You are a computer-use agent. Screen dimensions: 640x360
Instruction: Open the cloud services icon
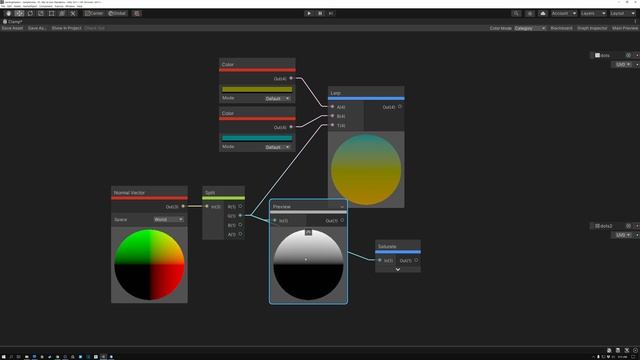pos(543,13)
